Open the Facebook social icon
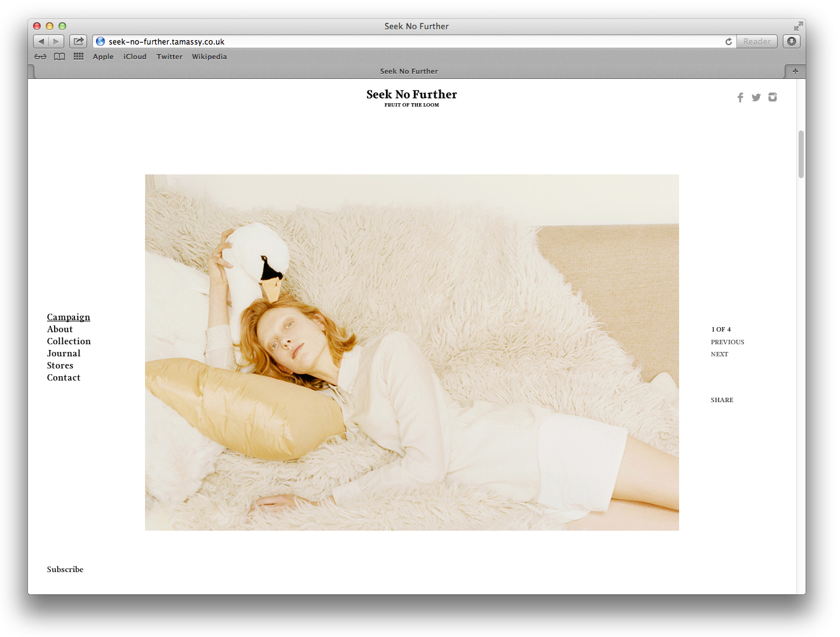Image resolution: width=840 pixels, height=637 pixels. pyautogui.click(x=740, y=97)
